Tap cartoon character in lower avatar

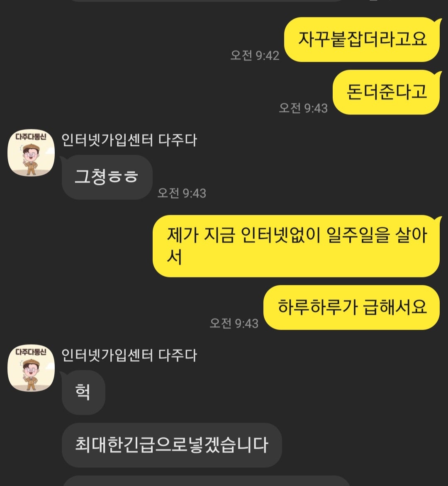[x=30, y=375]
